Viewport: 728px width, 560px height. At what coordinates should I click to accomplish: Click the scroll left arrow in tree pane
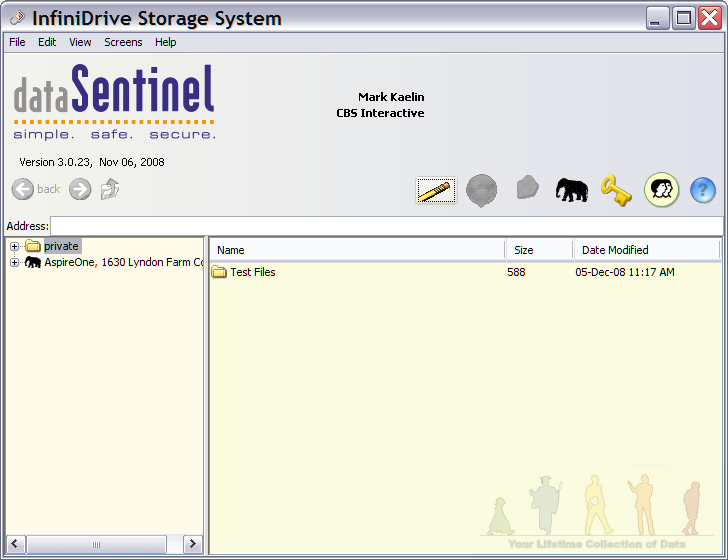point(15,544)
